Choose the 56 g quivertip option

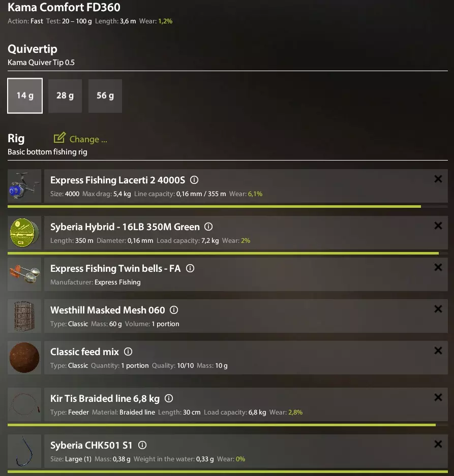click(105, 96)
